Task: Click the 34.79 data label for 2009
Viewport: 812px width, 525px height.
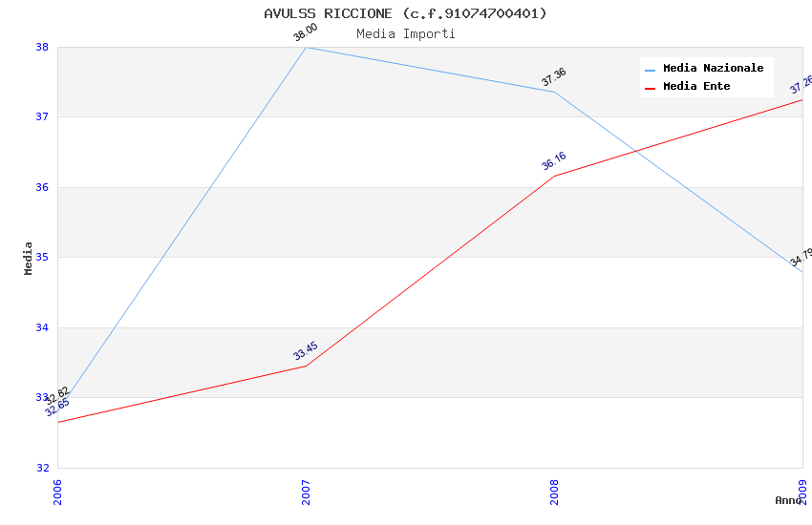Action: pos(801,256)
